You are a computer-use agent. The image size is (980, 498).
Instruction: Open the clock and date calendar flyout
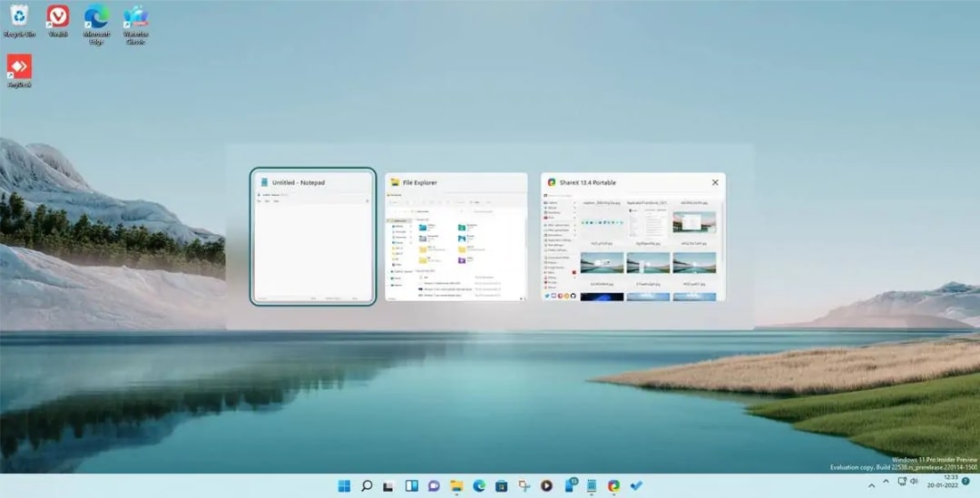(943, 481)
